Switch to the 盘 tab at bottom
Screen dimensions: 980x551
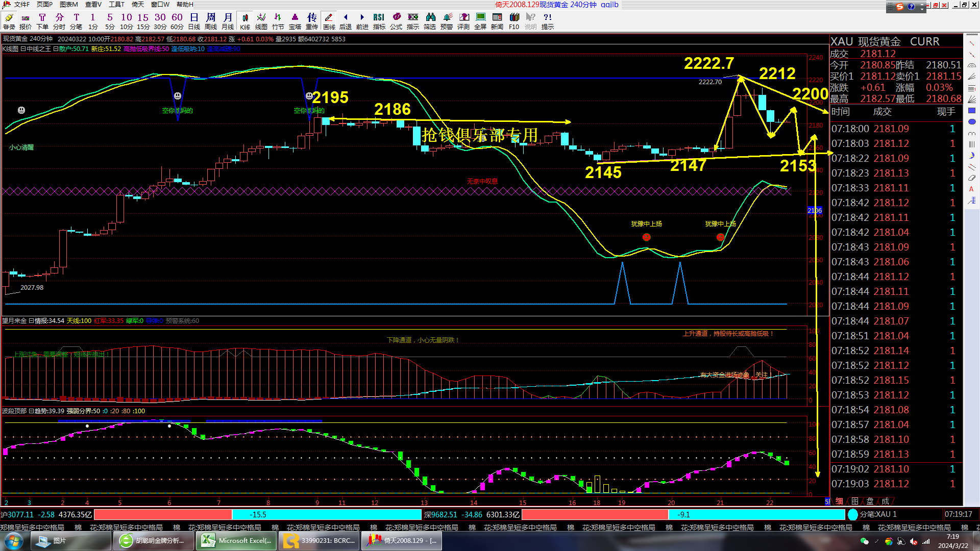[870, 501]
